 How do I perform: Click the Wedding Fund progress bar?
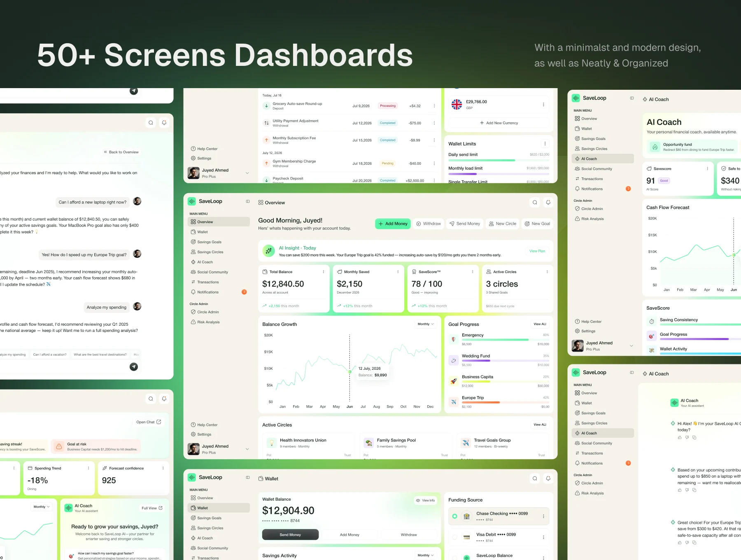click(x=506, y=361)
